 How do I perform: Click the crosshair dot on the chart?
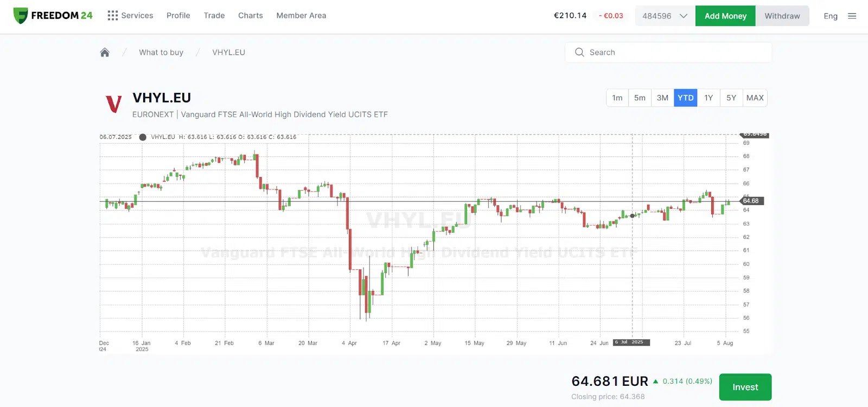632,215
